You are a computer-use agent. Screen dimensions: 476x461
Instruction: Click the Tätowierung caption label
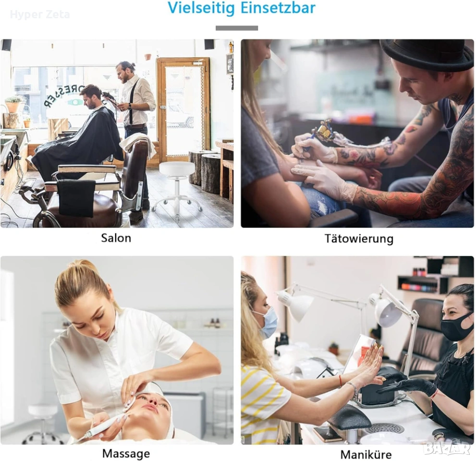coord(359,239)
